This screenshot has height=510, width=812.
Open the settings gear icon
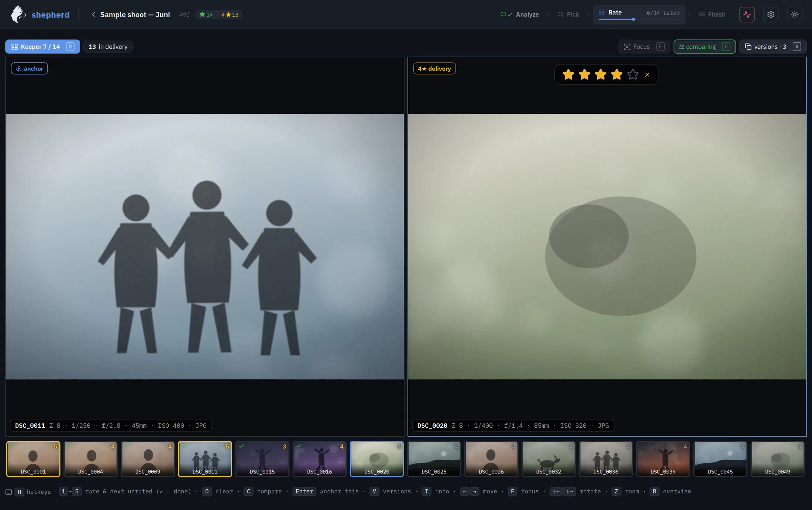[x=771, y=15]
